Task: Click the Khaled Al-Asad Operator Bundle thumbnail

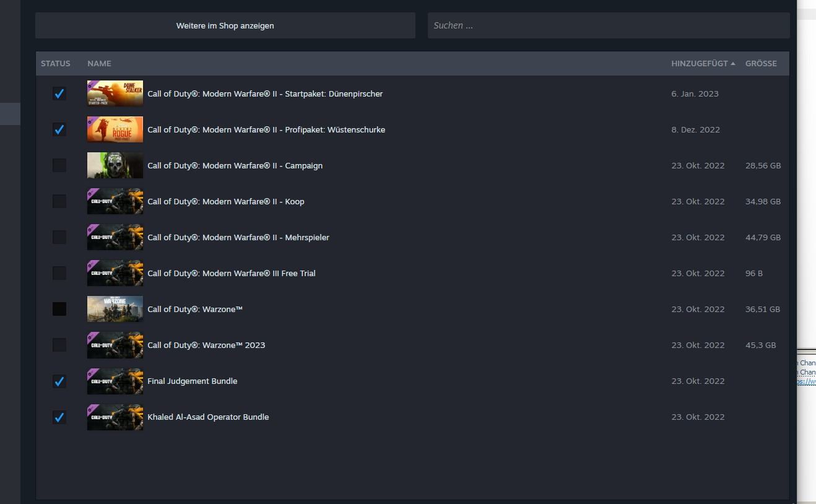Action: [x=115, y=417]
